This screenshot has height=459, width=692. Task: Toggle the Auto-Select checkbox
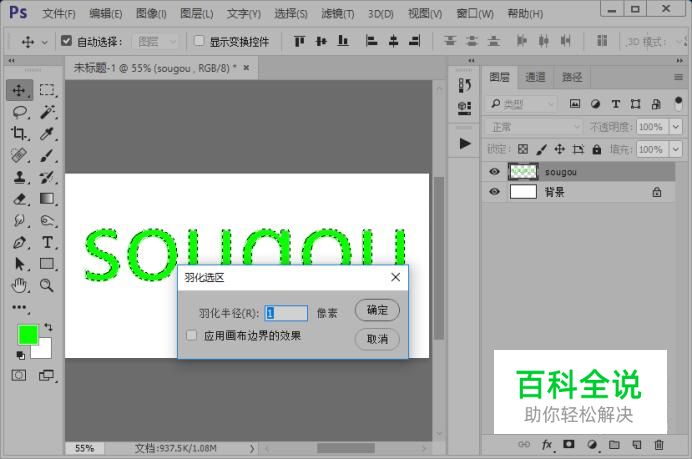[66, 41]
